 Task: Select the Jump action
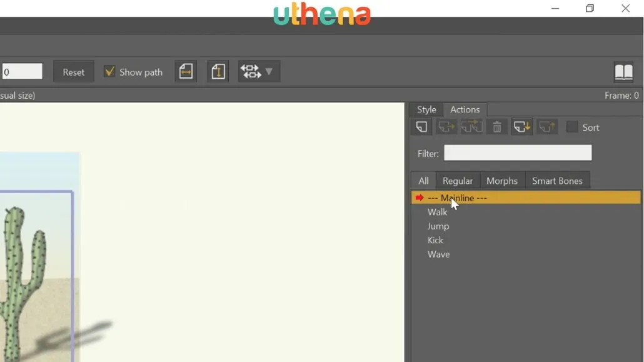point(438,226)
